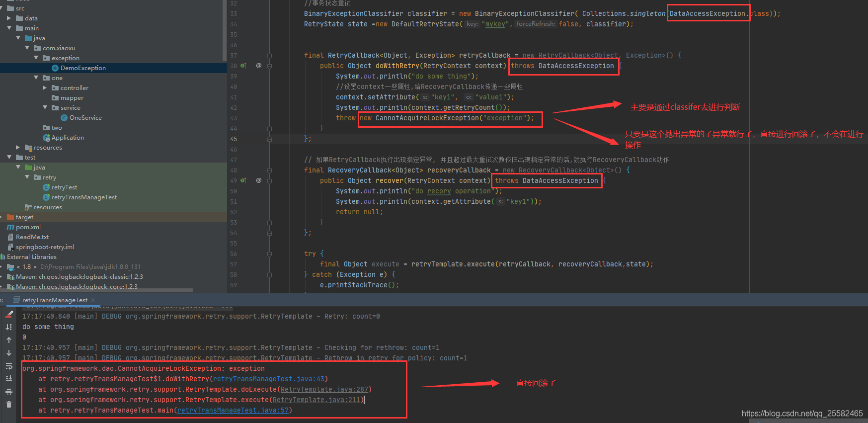Image resolution: width=868 pixels, height=423 pixels.
Task: Click the @ annotation gutter mark on line 38
Action: point(259,66)
